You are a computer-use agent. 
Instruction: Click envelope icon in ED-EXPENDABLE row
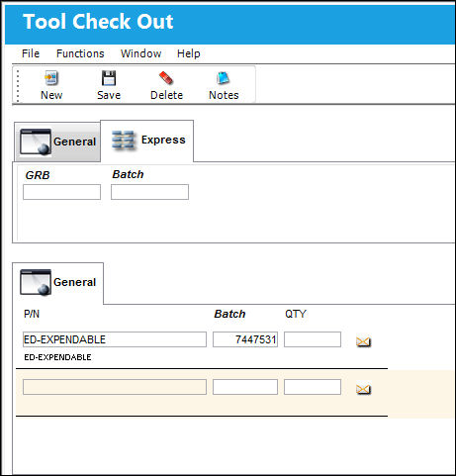363,341
